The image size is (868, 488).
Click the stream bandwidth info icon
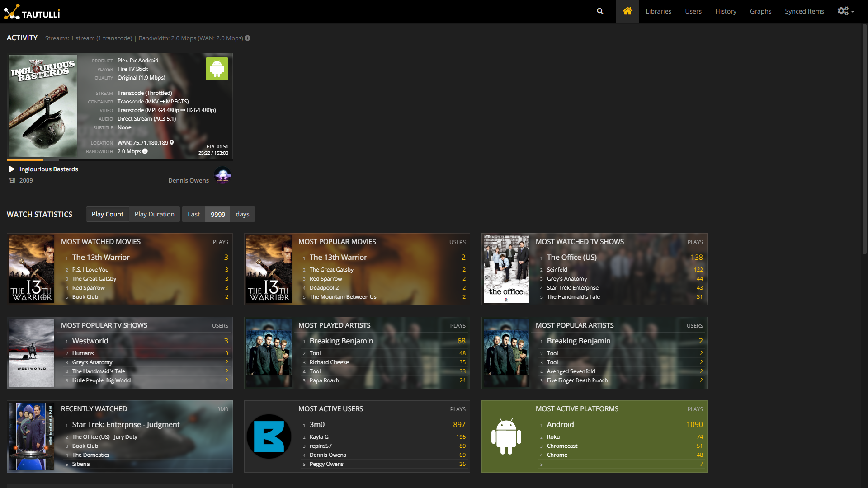click(145, 151)
